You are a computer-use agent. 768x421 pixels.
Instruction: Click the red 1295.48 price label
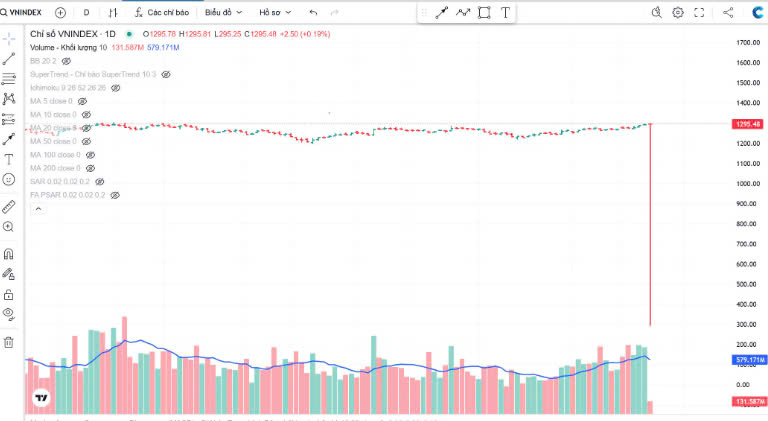(x=747, y=124)
